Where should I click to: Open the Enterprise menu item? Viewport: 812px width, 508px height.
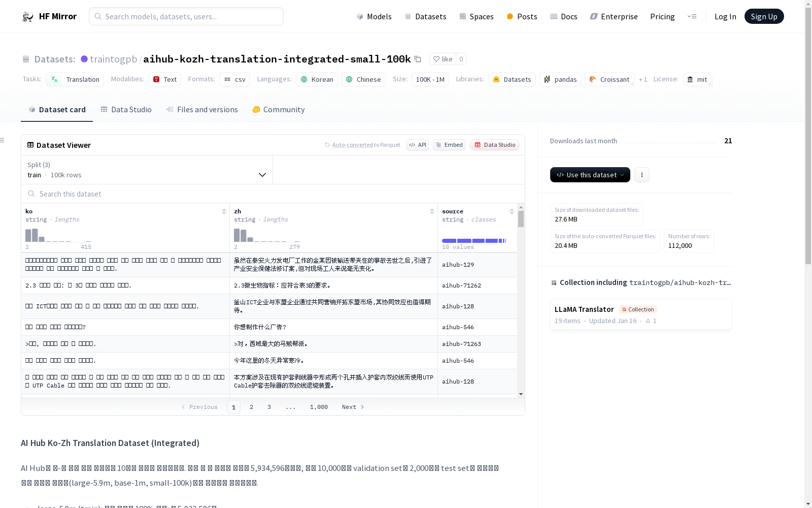(x=614, y=16)
